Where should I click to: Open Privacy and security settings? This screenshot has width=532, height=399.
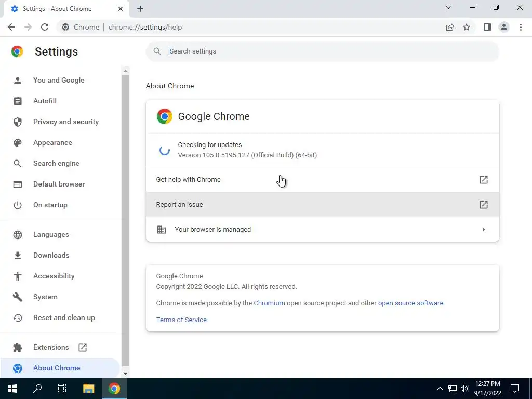point(60,122)
